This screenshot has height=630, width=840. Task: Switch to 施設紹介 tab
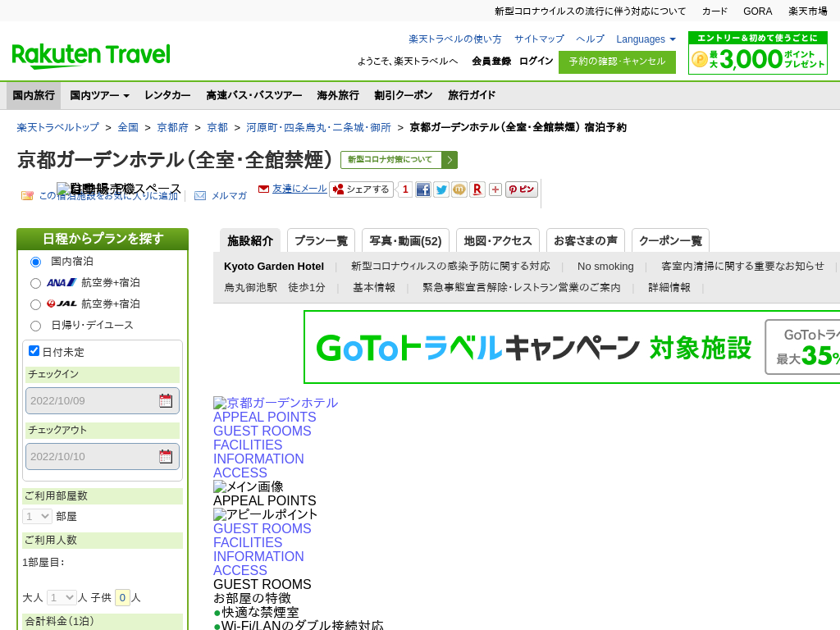(x=250, y=240)
